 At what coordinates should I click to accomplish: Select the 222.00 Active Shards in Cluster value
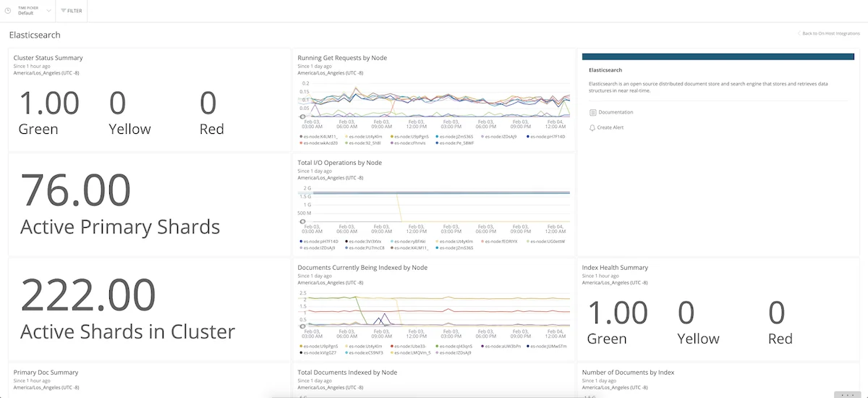click(x=88, y=295)
